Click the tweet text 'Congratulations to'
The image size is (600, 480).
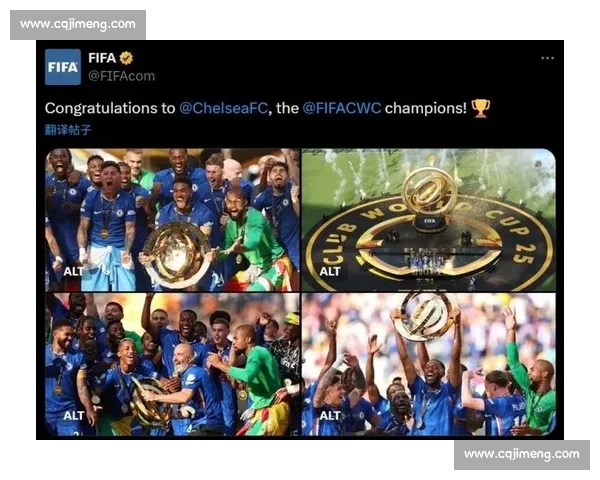point(110,108)
